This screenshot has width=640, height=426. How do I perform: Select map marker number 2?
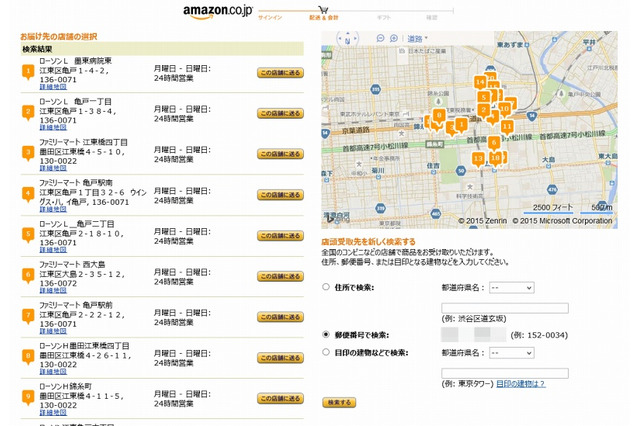pos(484,111)
